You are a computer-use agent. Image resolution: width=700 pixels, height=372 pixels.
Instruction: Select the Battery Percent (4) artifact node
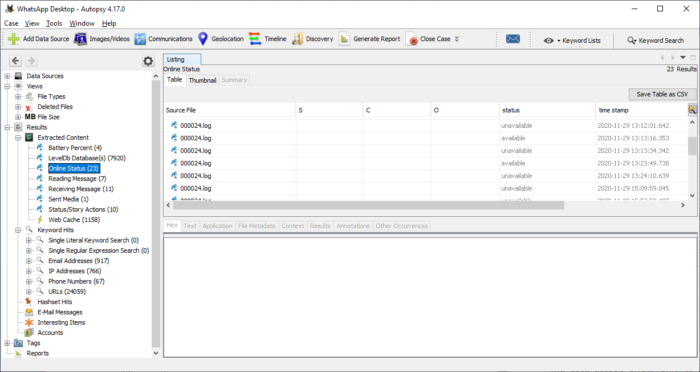click(75, 148)
